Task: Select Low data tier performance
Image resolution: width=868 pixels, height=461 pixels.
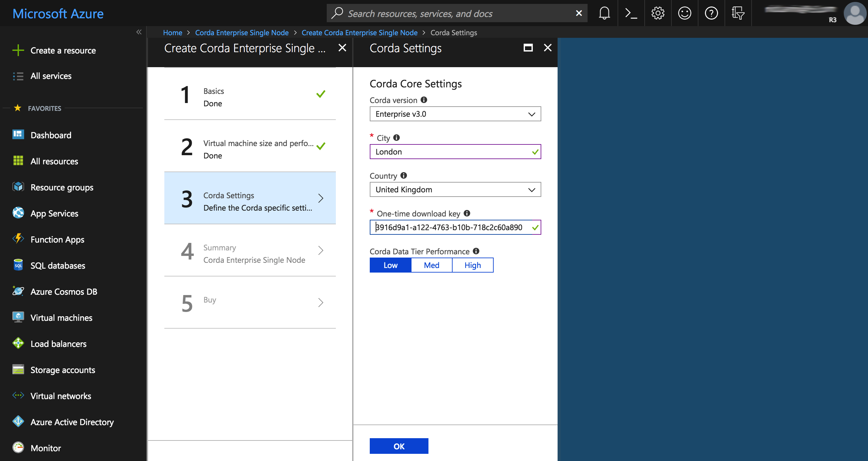Action: 391,265
